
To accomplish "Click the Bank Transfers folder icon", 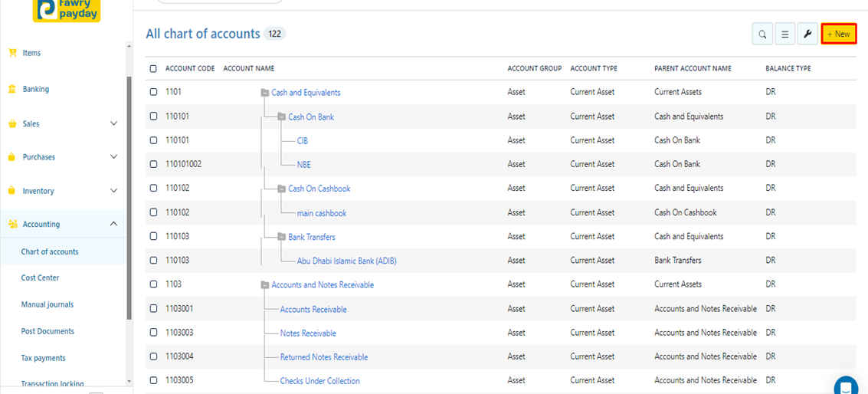I will 281,237.
